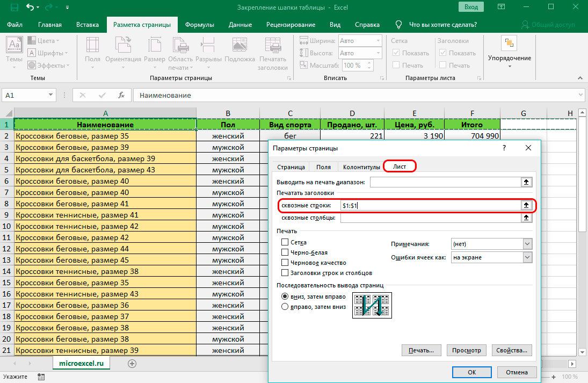Click help question mark in dialog
Viewport: 588px width, 383px height.
tap(504, 148)
